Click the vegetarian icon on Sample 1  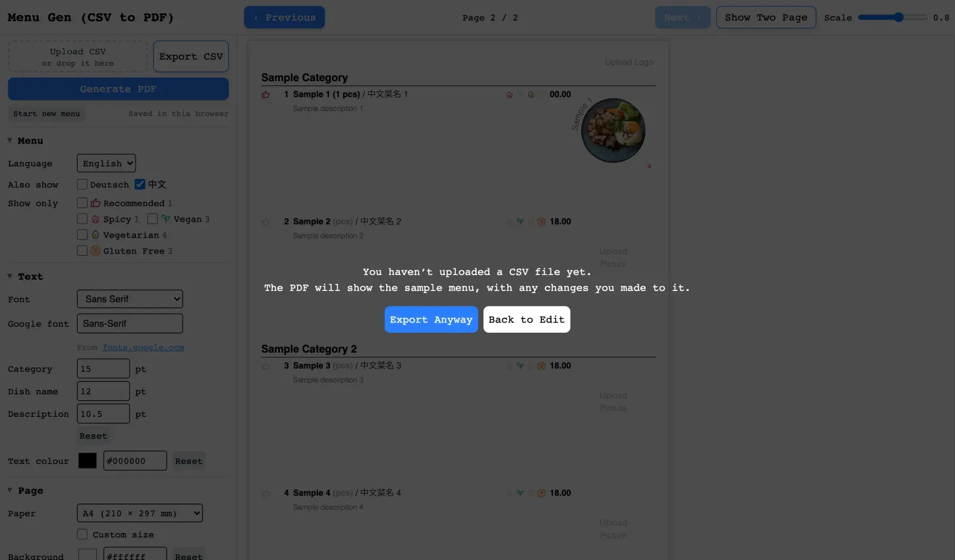[x=531, y=95]
